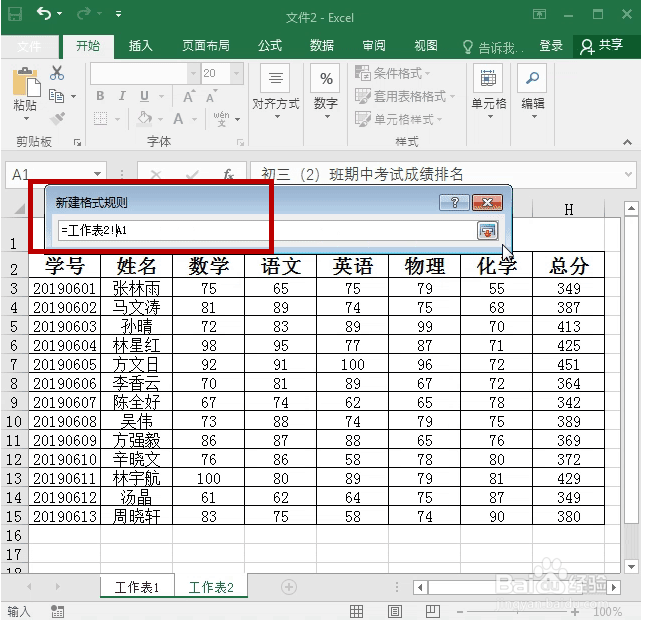Image resolution: width=646 pixels, height=627 pixels.
Task: Switch to the Formulas (公式) tab
Action: [x=270, y=46]
